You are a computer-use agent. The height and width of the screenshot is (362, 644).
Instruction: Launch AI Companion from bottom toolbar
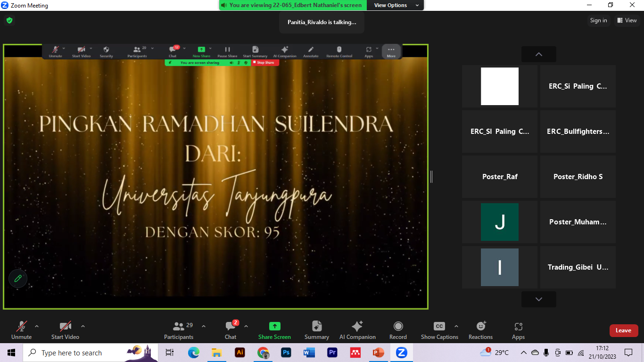tap(357, 330)
